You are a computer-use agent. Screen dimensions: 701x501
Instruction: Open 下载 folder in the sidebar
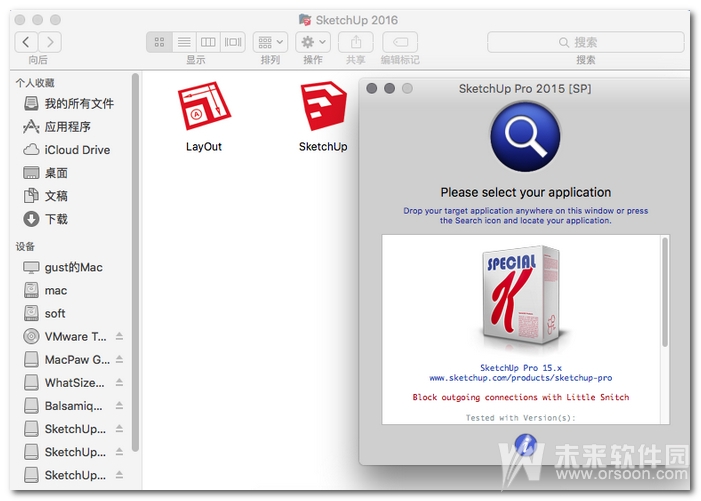(56, 219)
